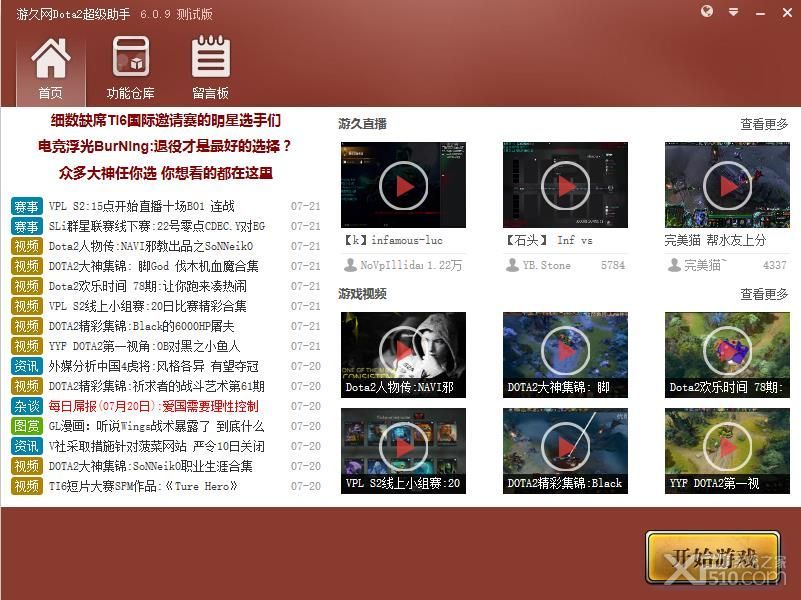Click 赛事 tag for VPL S2:15点 news
The image size is (801, 600).
[x=27, y=206]
